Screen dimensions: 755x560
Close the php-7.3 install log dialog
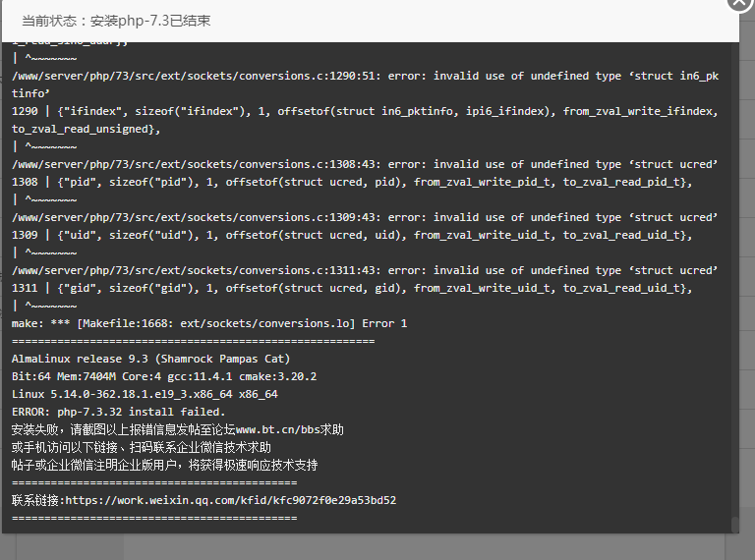740,2
